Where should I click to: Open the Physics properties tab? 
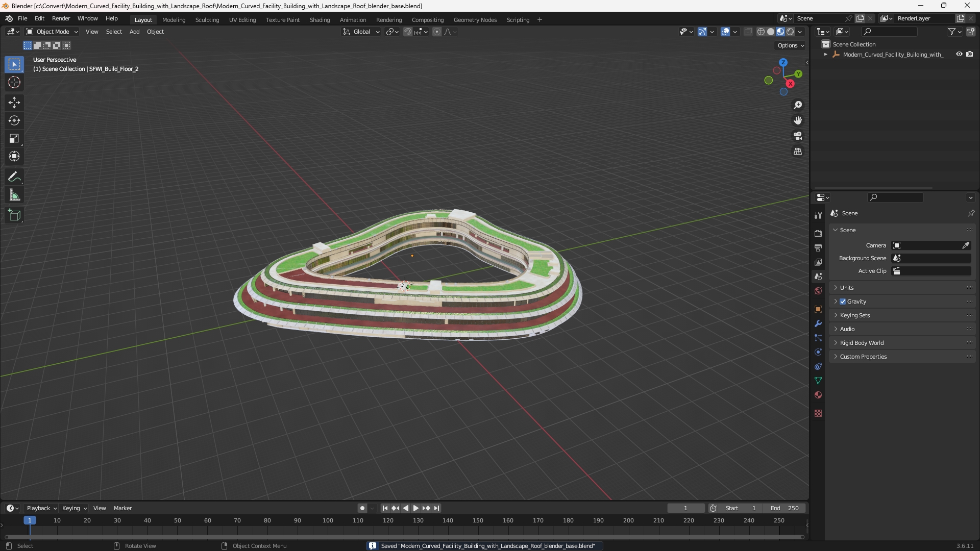(x=818, y=352)
